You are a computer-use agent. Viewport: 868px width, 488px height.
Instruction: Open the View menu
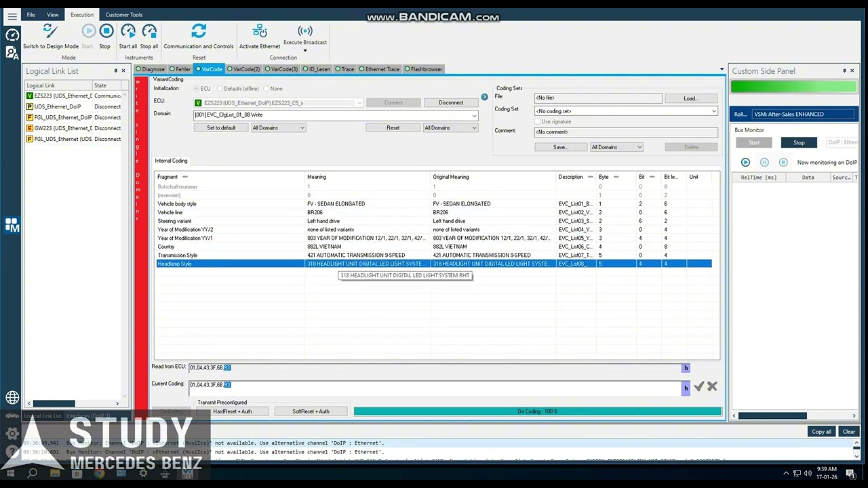point(52,15)
